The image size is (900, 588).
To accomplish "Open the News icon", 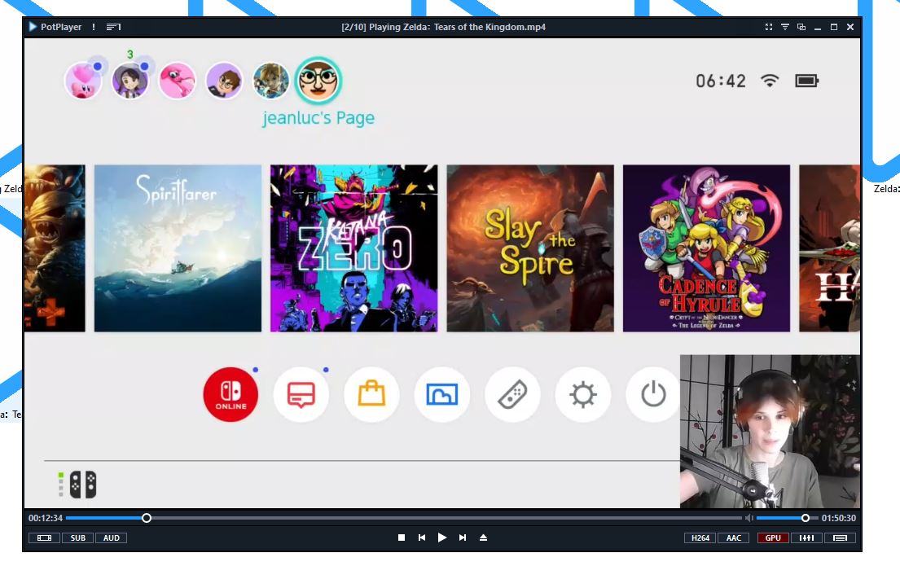I will (x=301, y=395).
